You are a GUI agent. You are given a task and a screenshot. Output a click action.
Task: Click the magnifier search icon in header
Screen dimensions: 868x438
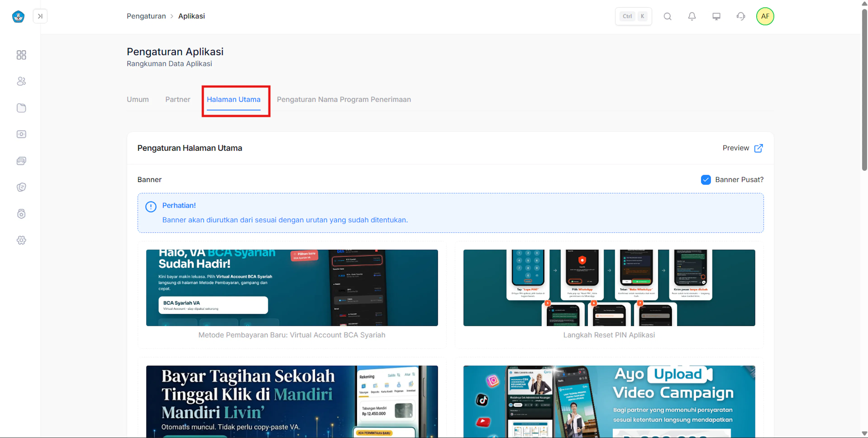coord(668,16)
